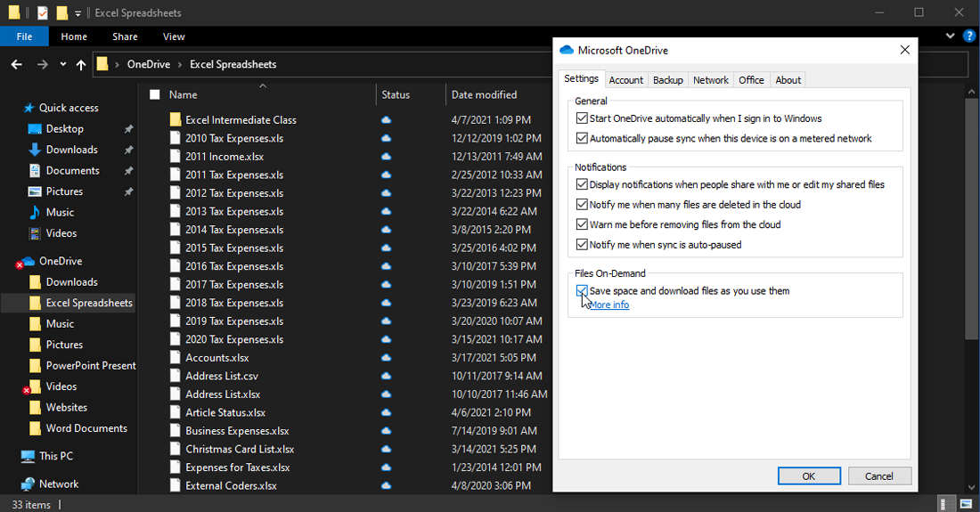The height and width of the screenshot is (512, 980).
Task: Toggle Start OneDrive automatically when I sign in
Action: point(582,118)
